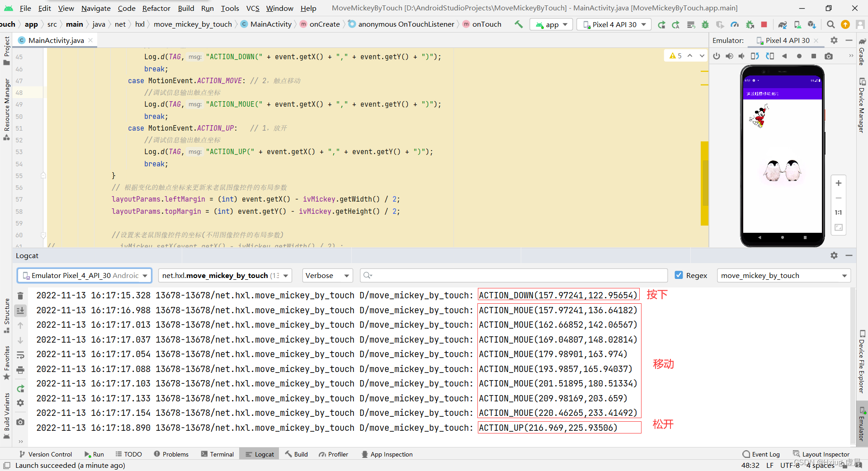Click Apply Changes and Restart Activity icon
Screen dimensions: 868x471
point(676,24)
